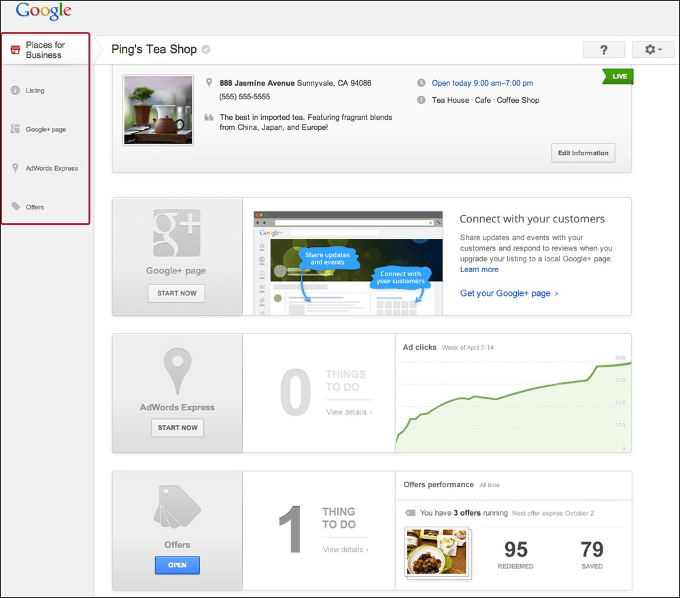This screenshot has width=680, height=598.
Task: Select AdWords Express in the sidebar
Action: click(x=52, y=168)
